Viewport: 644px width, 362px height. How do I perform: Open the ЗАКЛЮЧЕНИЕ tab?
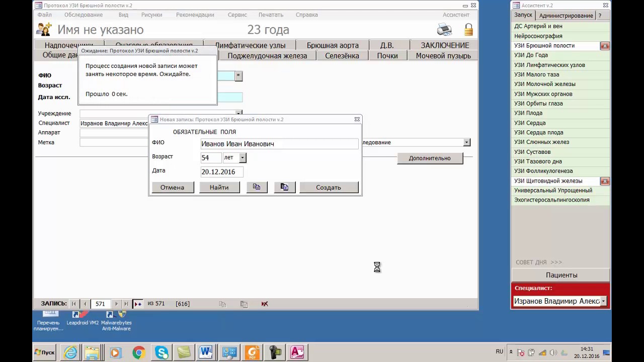coord(445,46)
